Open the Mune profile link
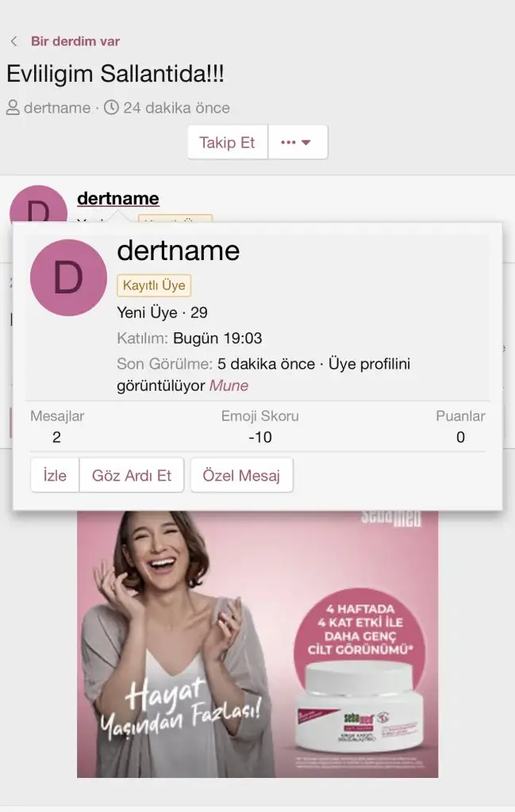515x812 pixels. [229, 386]
